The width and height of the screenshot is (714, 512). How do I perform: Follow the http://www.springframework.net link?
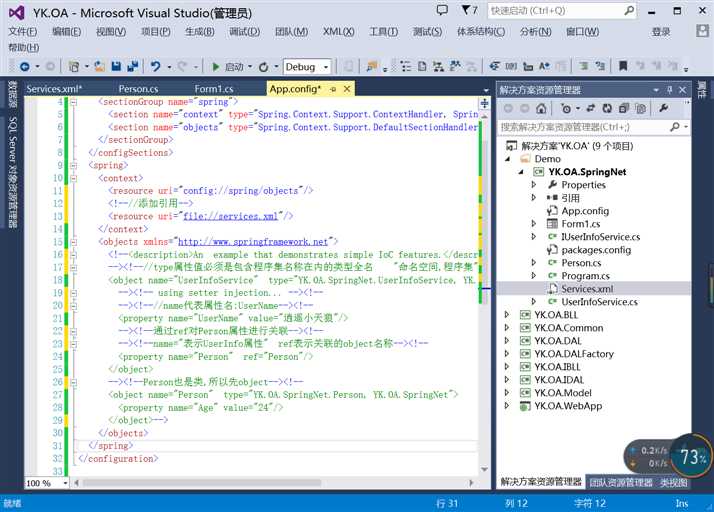253,241
